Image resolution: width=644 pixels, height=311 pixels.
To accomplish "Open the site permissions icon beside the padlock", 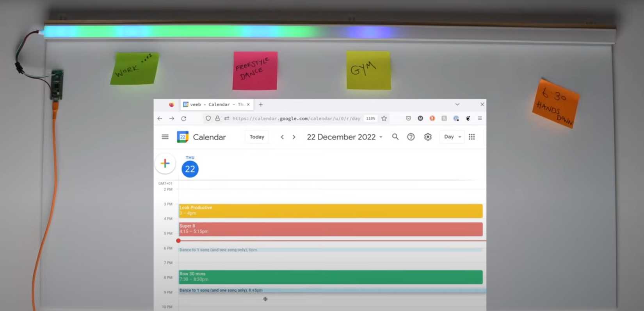I will coord(227,118).
